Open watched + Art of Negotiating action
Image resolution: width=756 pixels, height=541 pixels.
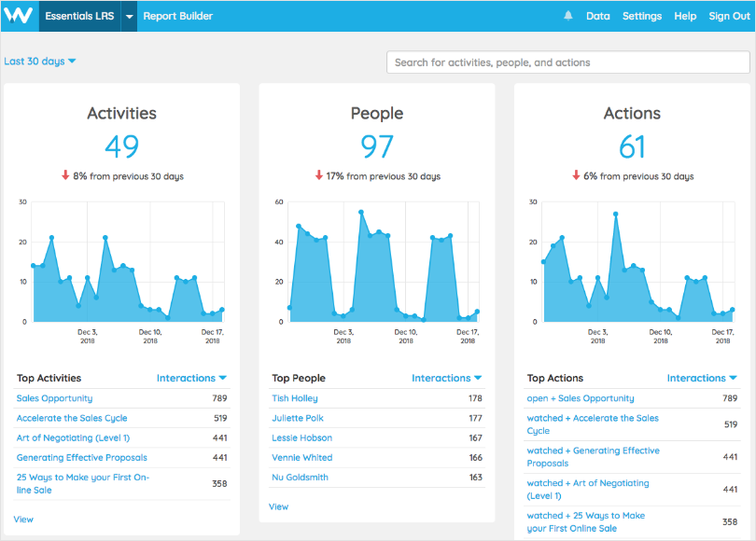(588, 490)
